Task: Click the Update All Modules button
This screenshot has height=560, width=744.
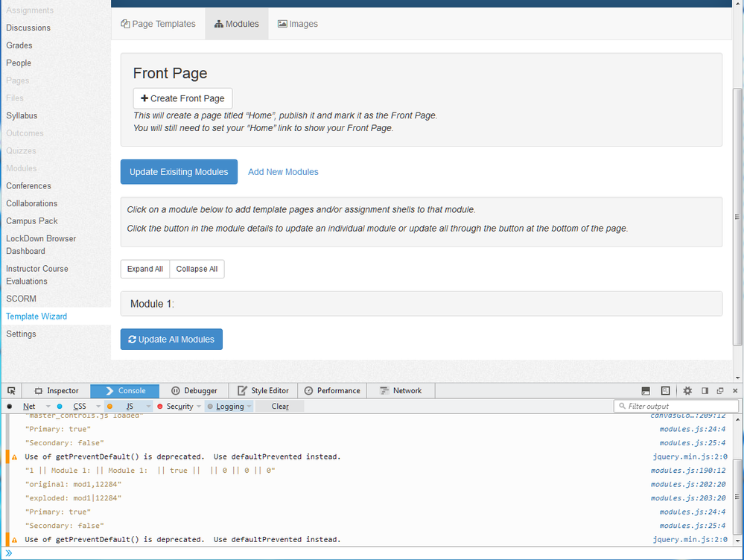Action: click(x=171, y=340)
